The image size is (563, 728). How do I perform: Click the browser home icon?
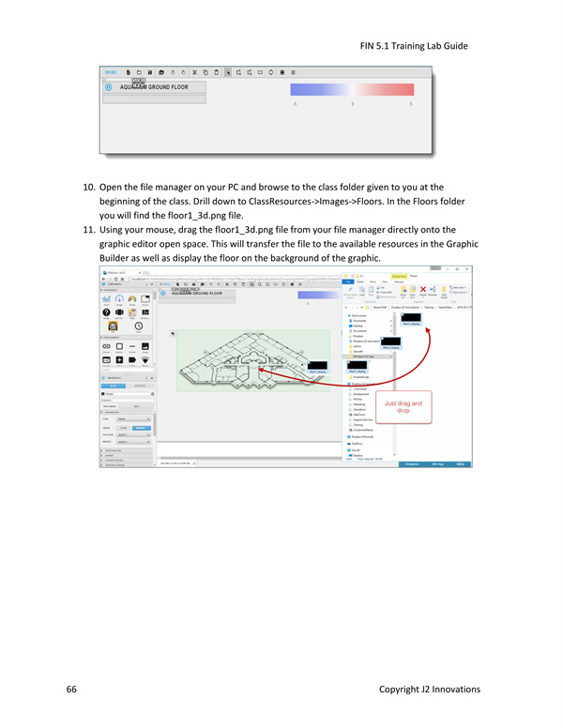coord(123,279)
